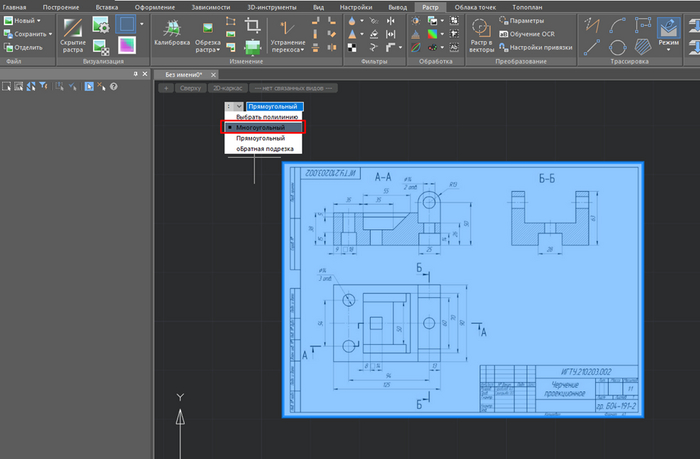The width and height of the screenshot is (700, 459).
Task: Expand the Режим dropdown
Action: pos(668,49)
